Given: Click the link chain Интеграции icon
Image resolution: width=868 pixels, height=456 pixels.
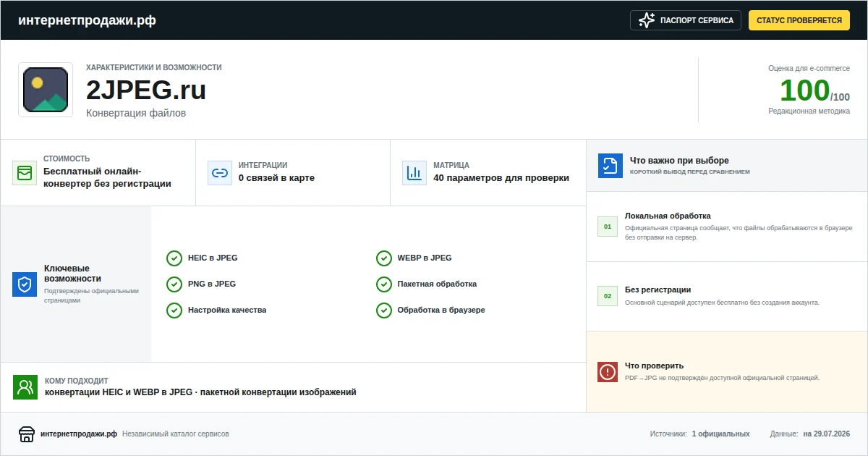Looking at the screenshot, I should pos(219,173).
